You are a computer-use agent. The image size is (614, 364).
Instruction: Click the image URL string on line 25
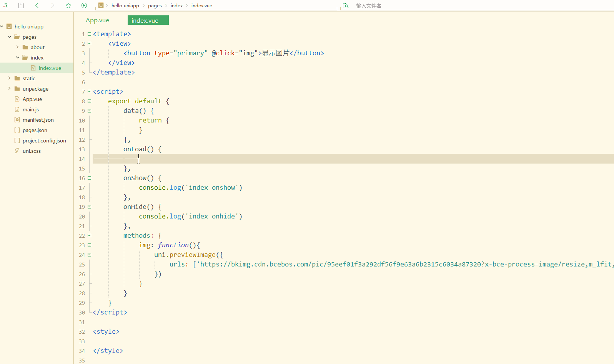pyautogui.click(x=405, y=264)
